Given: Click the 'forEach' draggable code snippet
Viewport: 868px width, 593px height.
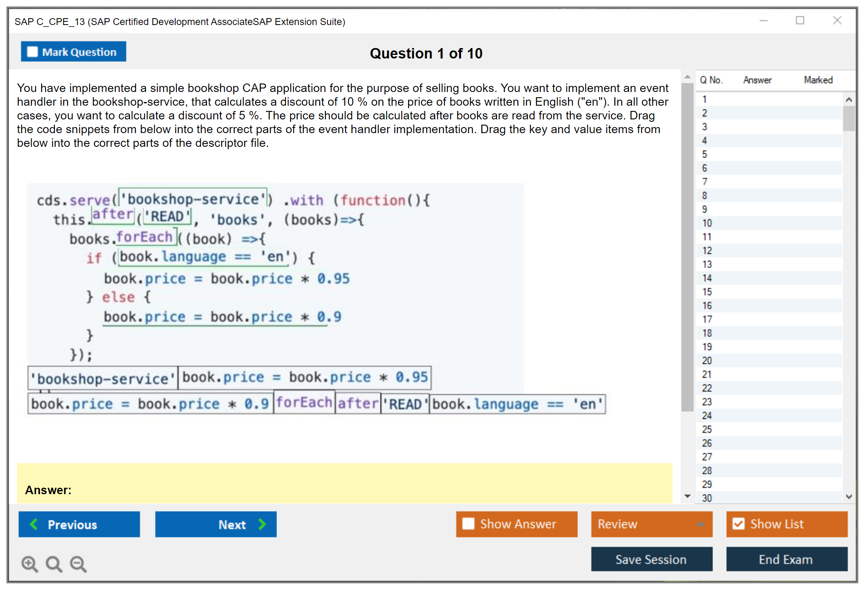Looking at the screenshot, I should [x=304, y=403].
